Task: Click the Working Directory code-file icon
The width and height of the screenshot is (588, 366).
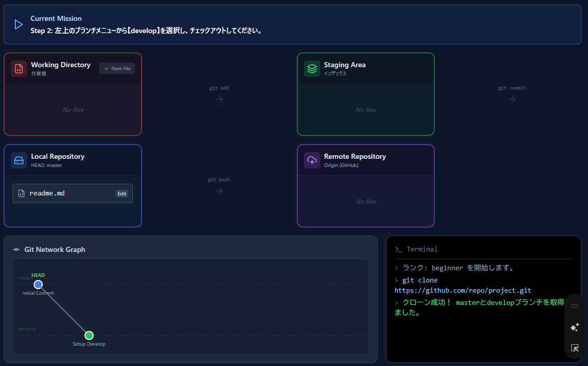Action: click(x=19, y=69)
